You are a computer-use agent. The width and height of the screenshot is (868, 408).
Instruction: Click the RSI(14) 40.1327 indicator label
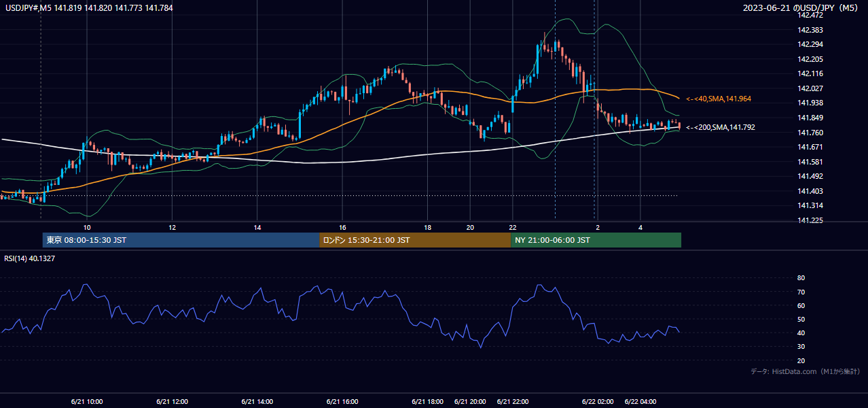coord(30,258)
